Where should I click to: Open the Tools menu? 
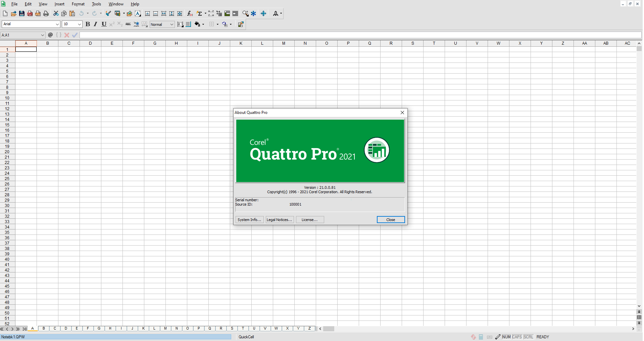[x=96, y=4]
